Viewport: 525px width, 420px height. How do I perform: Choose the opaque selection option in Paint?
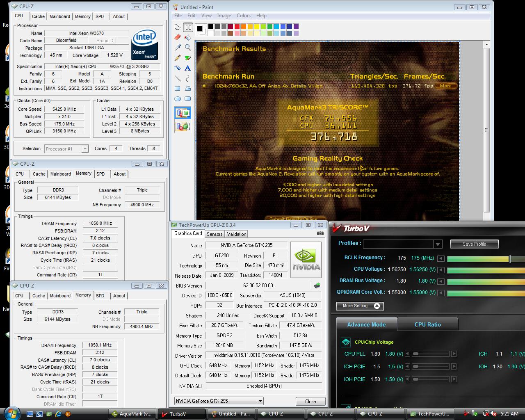coord(183,113)
